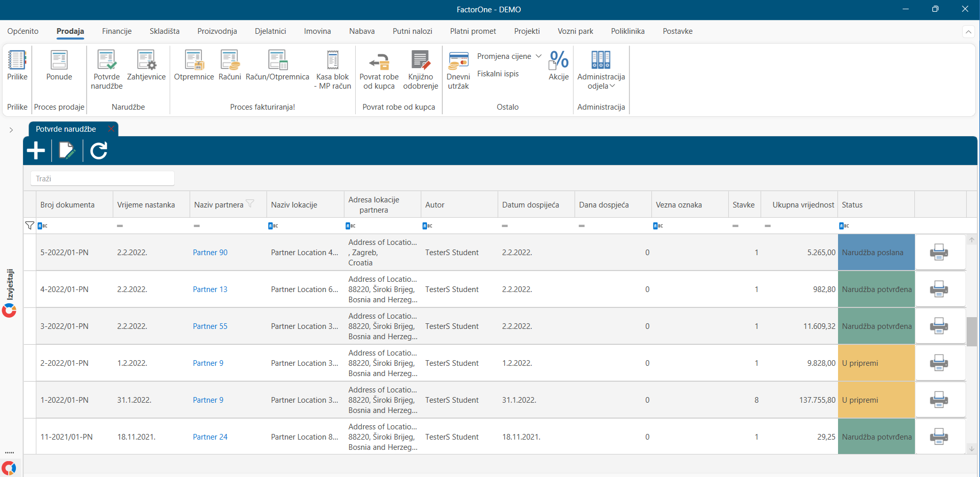The height and width of the screenshot is (477, 980).
Task: Open the Naziv partnera column filter
Action: [x=250, y=204]
